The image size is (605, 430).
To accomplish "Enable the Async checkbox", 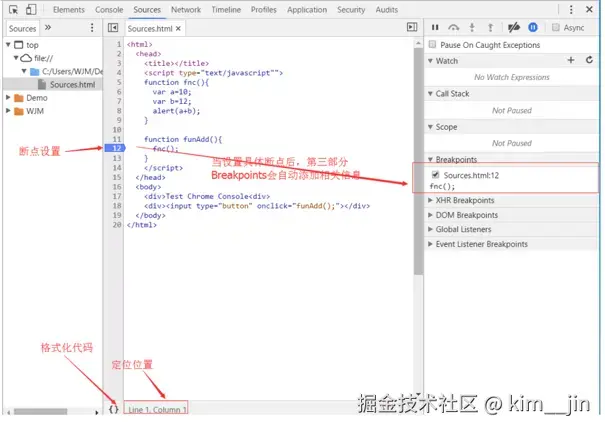I will pyautogui.click(x=556, y=27).
